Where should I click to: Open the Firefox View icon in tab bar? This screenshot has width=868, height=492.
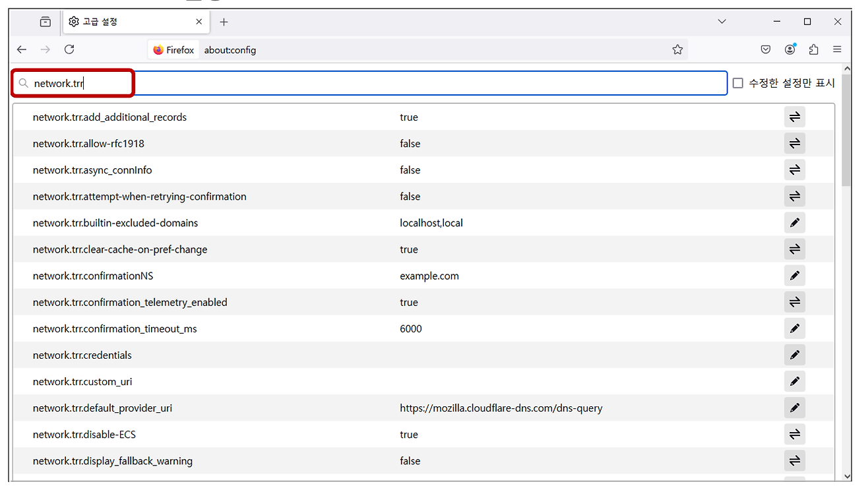pos(45,22)
